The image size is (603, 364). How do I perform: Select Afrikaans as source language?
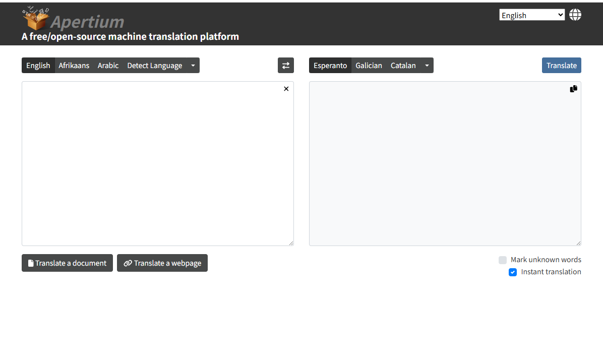coord(74,66)
